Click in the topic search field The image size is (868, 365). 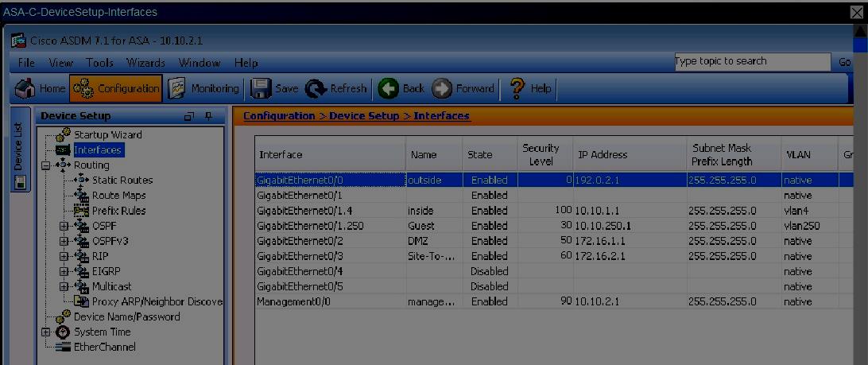click(752, 61)
